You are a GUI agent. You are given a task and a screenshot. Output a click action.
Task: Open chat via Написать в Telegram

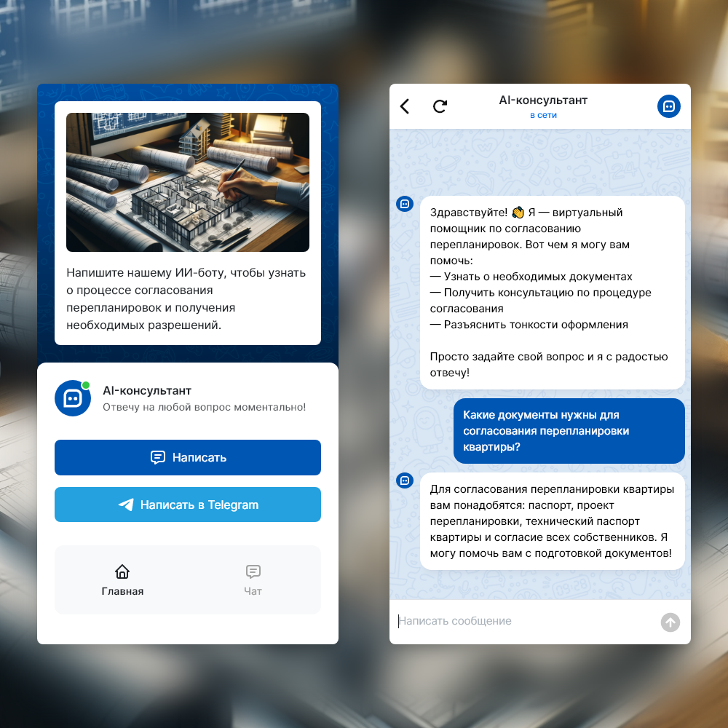pos(188,505)
